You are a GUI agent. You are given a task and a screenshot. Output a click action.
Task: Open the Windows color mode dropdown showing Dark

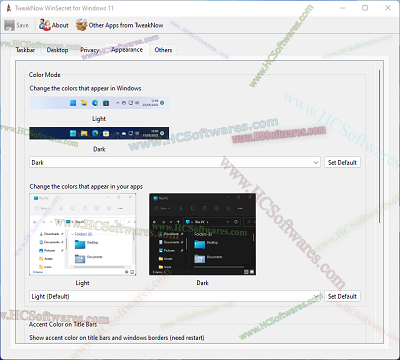(x=175, y=163)
